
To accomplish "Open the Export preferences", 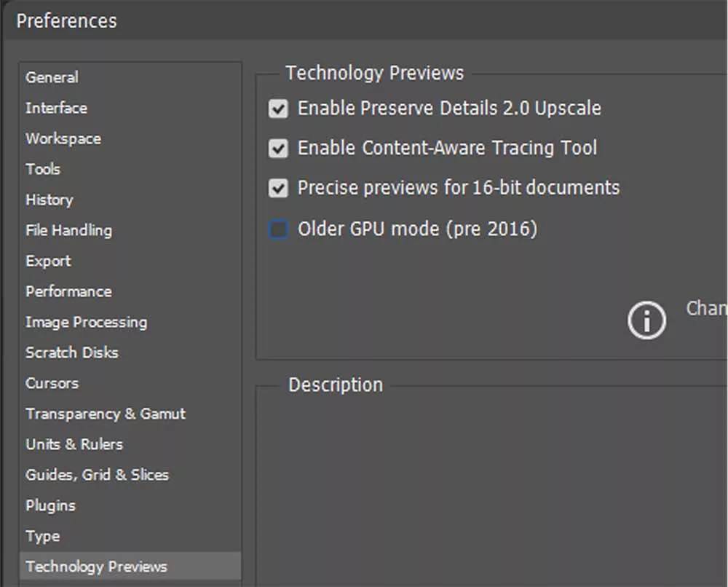I will 48,261.
